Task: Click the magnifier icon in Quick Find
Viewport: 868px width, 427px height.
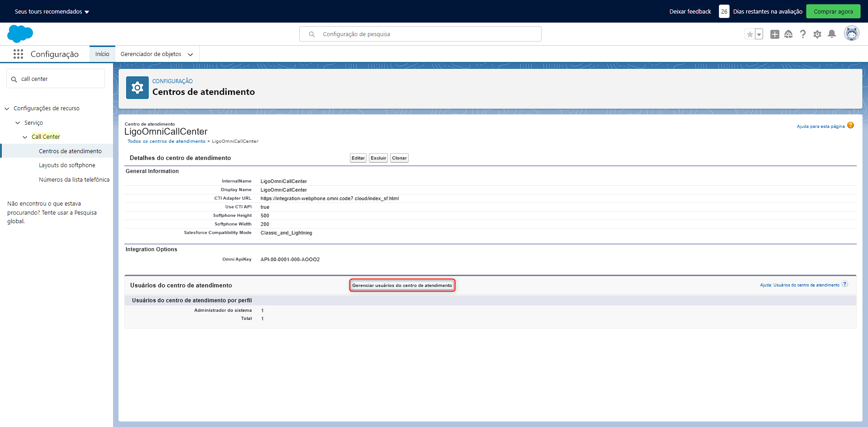Action: pyautogui.click(x=14, y=79)
